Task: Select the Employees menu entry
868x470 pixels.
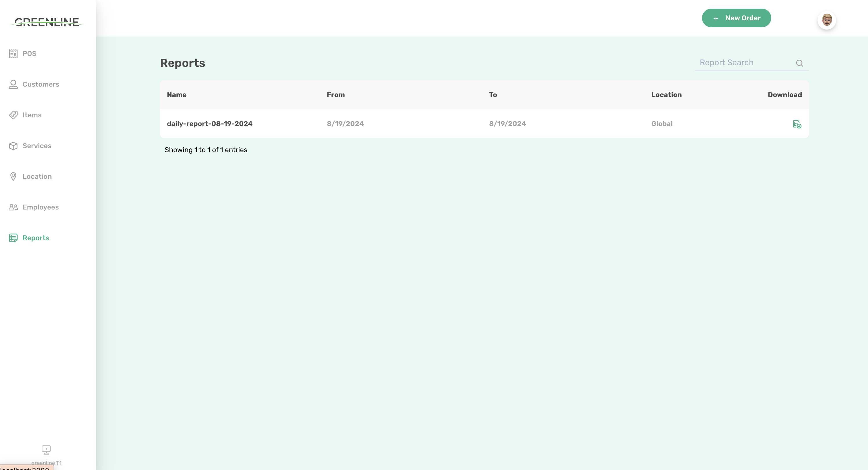Action: pos(41,207)
